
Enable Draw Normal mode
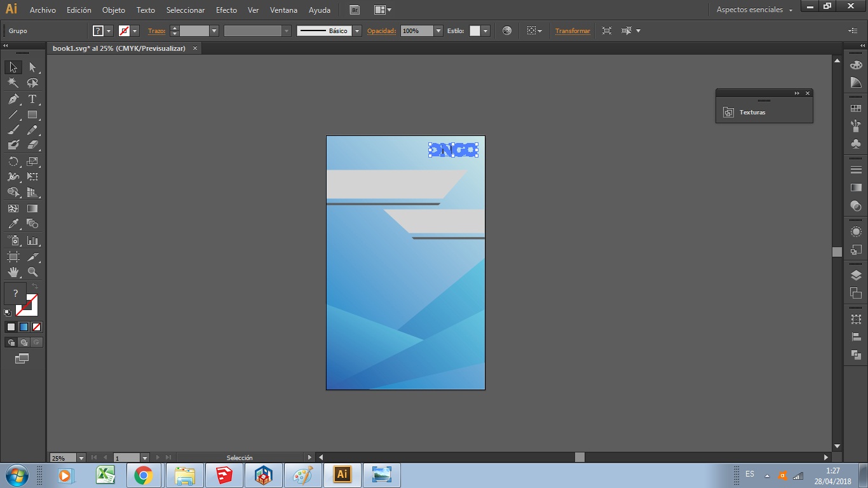(11, 342)
